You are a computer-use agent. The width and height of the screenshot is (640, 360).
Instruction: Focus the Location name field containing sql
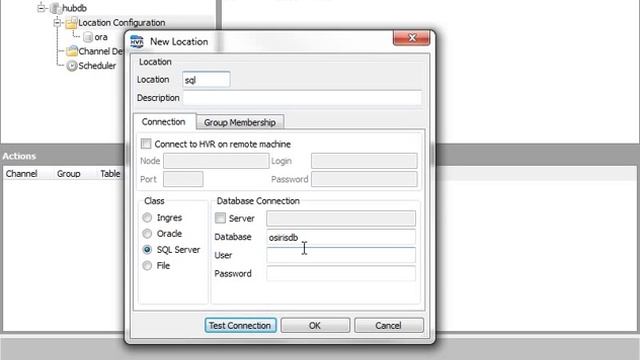point(206,80)
